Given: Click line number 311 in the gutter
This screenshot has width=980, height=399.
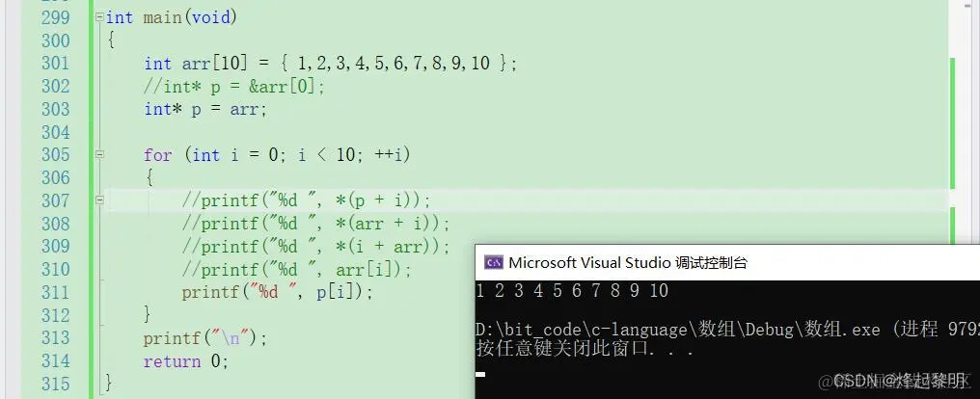Looking at the screenshot, I should point(55,292).
